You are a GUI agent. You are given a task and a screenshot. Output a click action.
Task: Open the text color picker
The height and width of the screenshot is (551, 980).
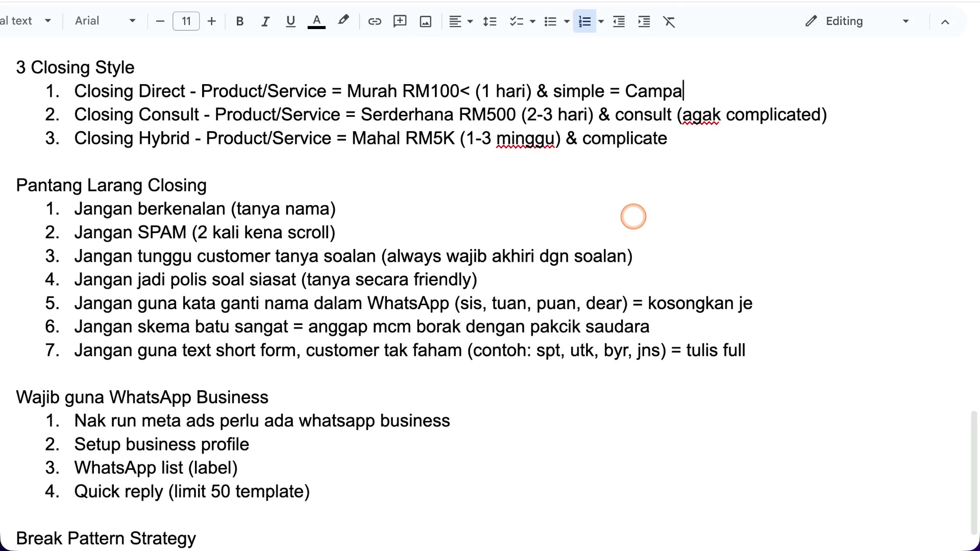[x=316, y=21]
